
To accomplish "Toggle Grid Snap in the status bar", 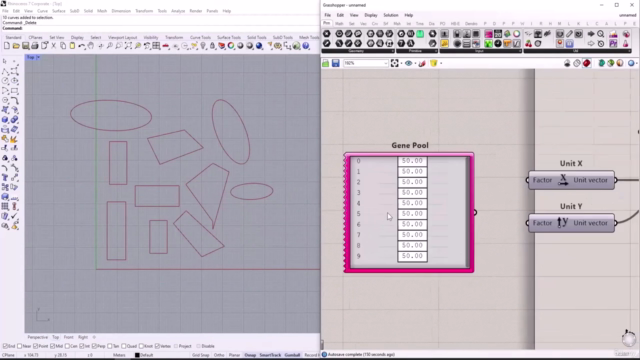I will (200, 355).
